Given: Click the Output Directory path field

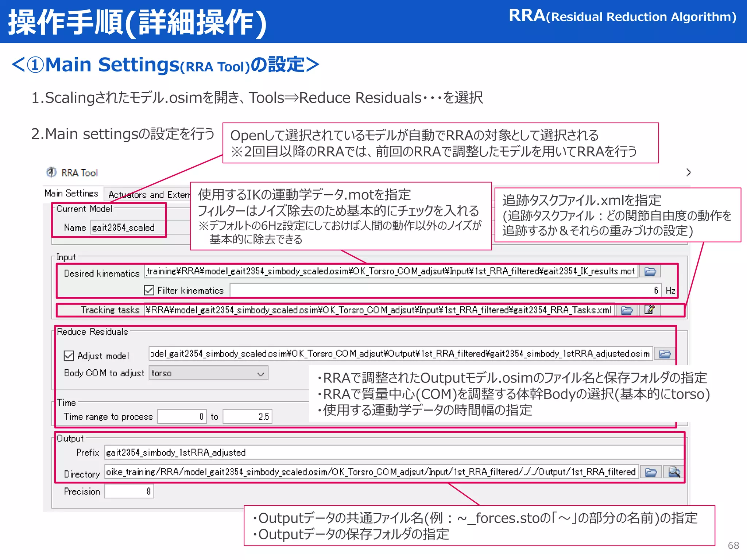Looking at the screenshot, I should 371,472.
